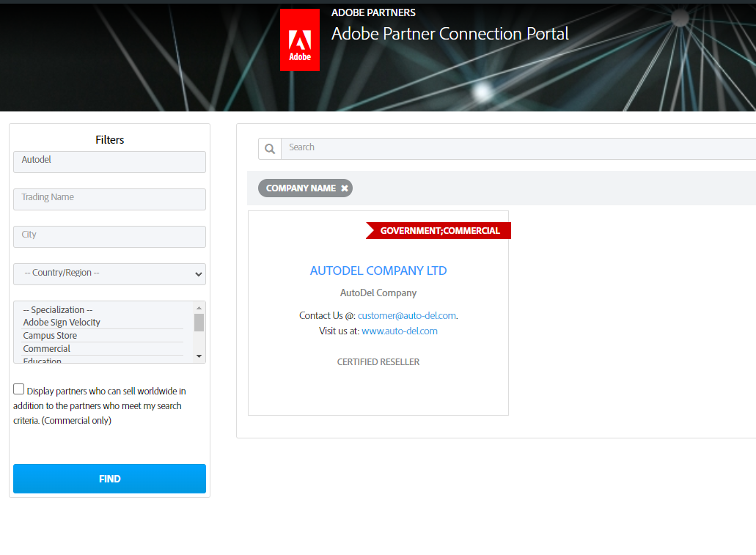Click the down arrow on Specialization list scrollbar
This screenshot has width=756, height=555.
(199, 356)
